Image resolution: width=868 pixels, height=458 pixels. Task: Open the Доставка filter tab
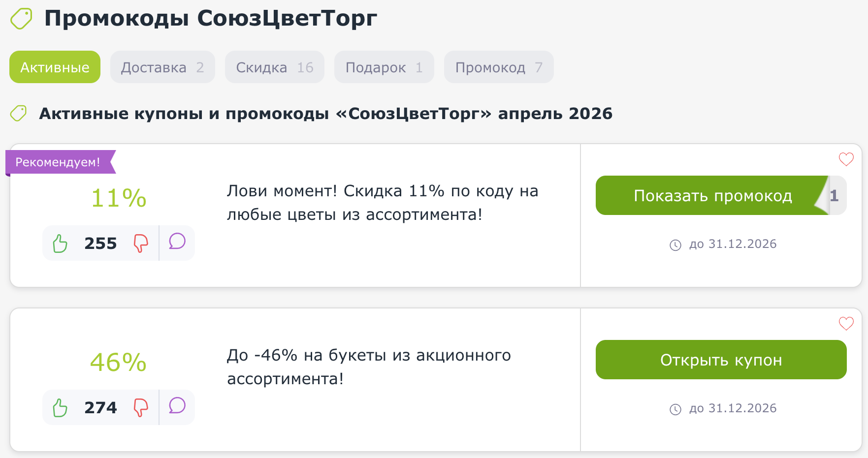point(162,66)
